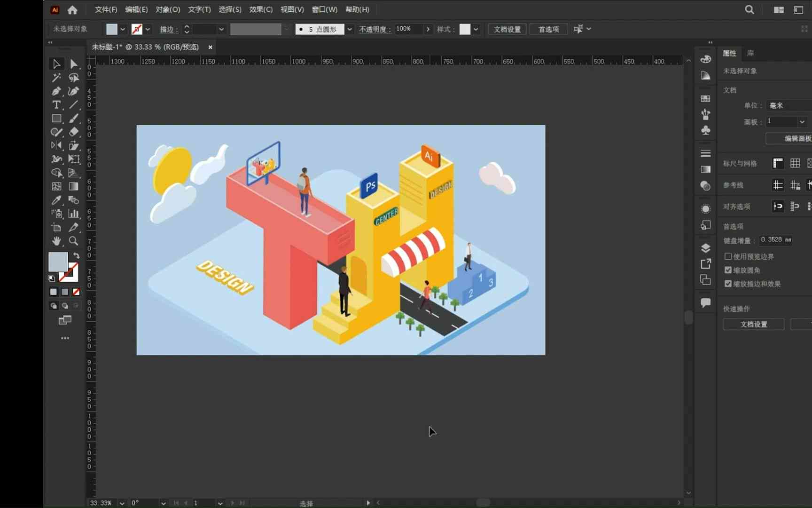Select the Artboard tool
Image resolution: width=812 pixels, height=508 pixels.
pos(56,228)
